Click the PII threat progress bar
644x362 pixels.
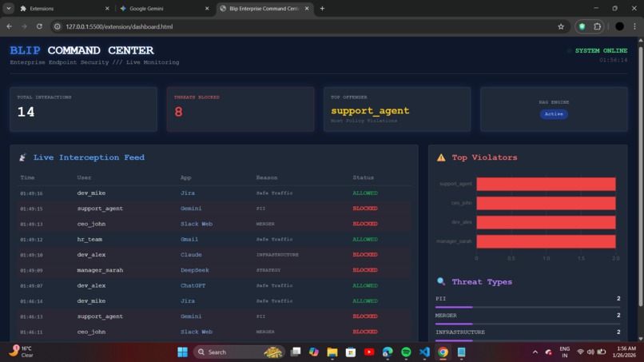(527, 307)
